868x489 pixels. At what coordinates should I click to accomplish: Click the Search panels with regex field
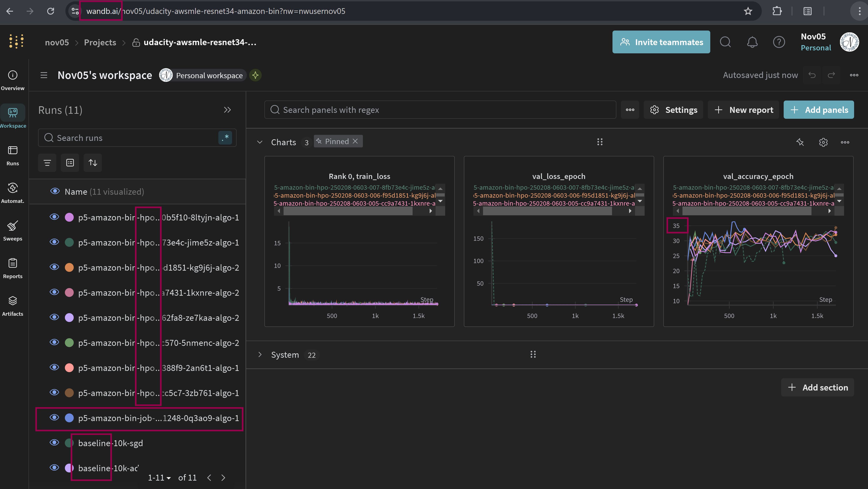(x=440, y=110)
